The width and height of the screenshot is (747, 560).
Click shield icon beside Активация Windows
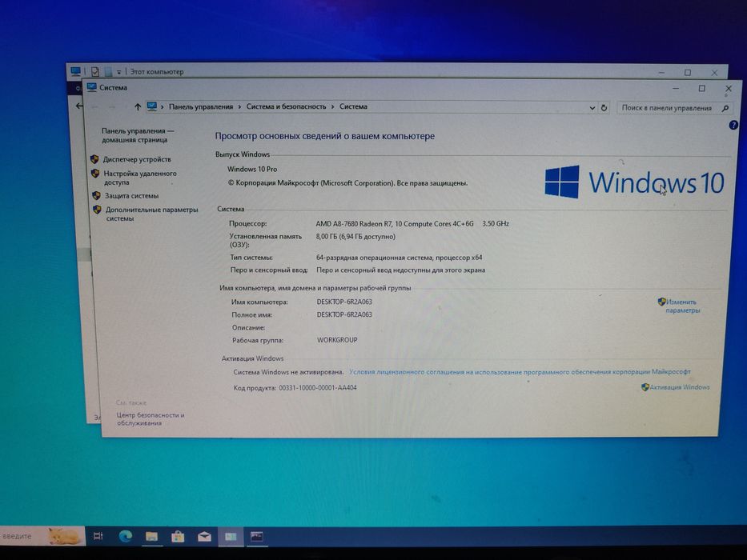coord(645,387)
